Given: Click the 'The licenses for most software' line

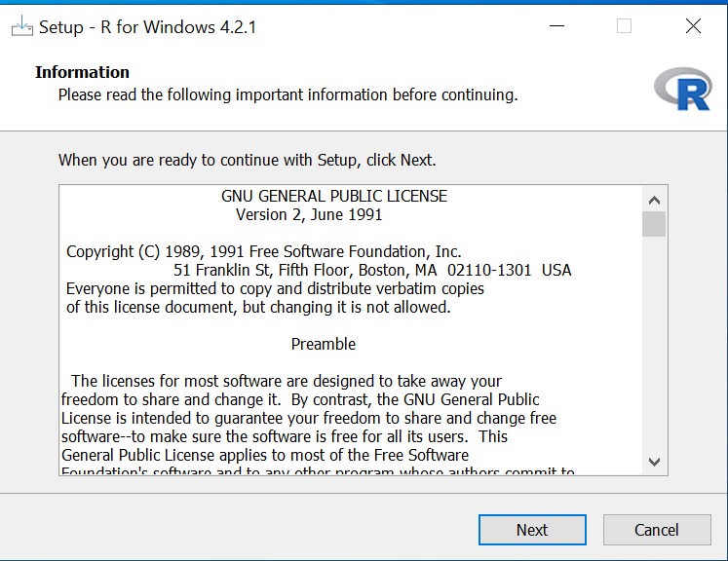Looking at the screenshot, I should click(287, 382).
